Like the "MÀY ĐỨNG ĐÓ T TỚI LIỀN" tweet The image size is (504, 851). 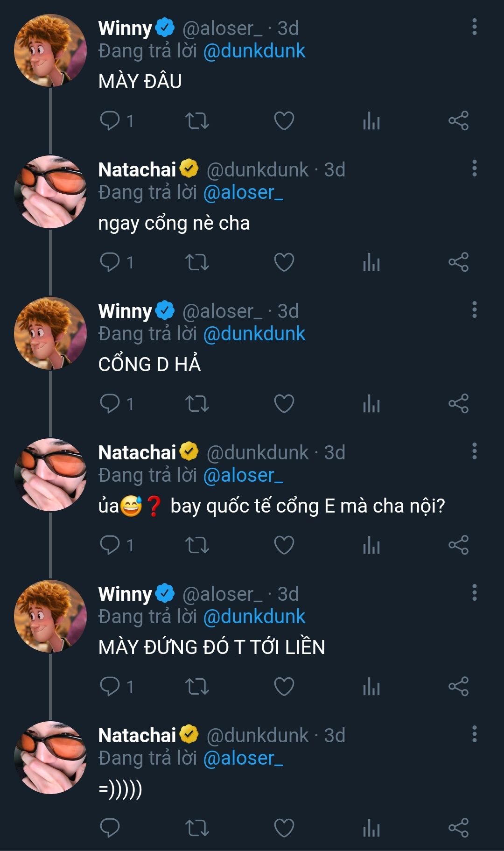click(x=284, y=687)
